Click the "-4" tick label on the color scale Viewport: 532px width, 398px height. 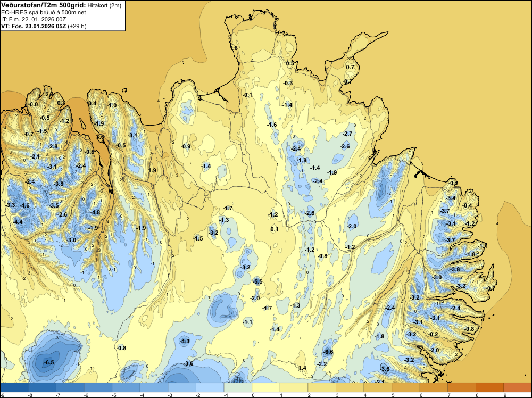[142, 395]
